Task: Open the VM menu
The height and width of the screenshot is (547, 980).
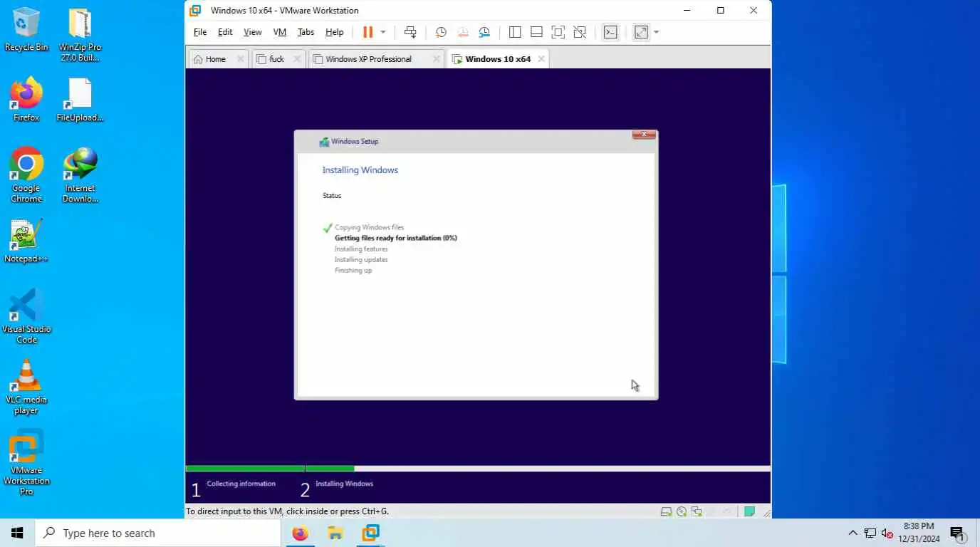Action: coord(280,32)
